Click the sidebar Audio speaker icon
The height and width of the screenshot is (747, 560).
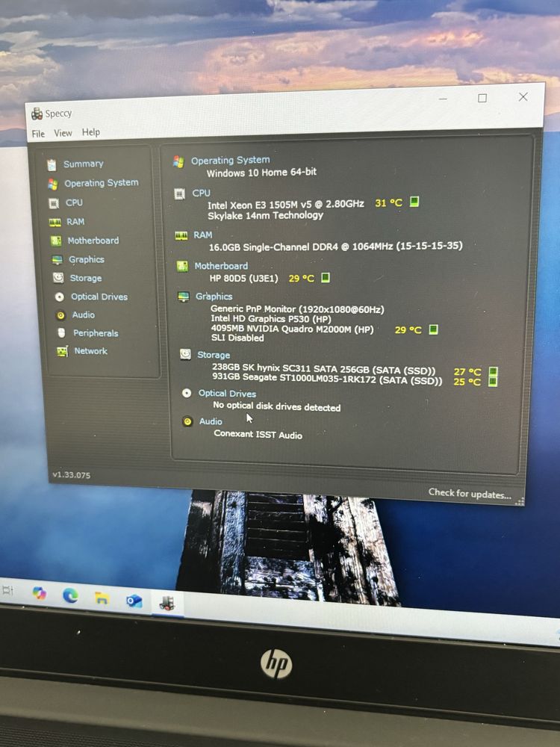point(60,315)
